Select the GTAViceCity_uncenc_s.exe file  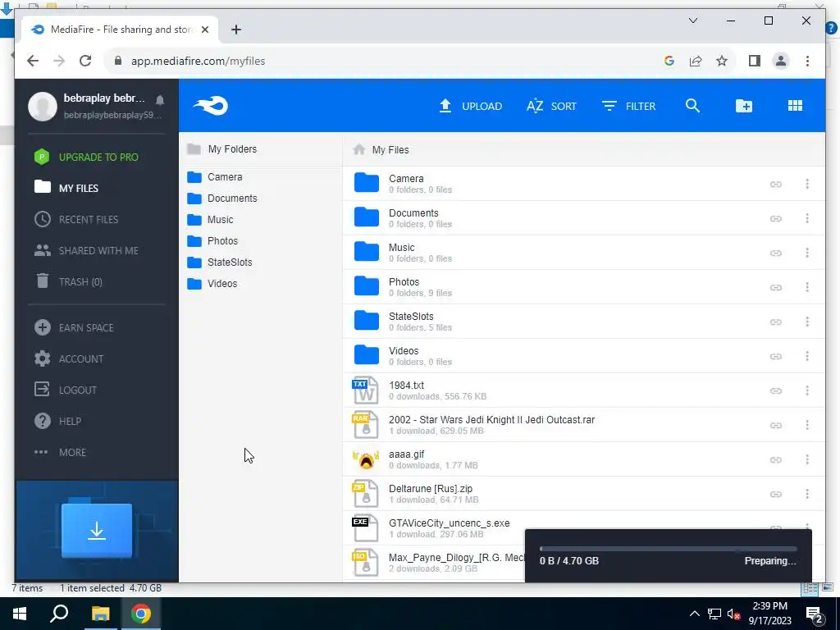click(449, 523)
